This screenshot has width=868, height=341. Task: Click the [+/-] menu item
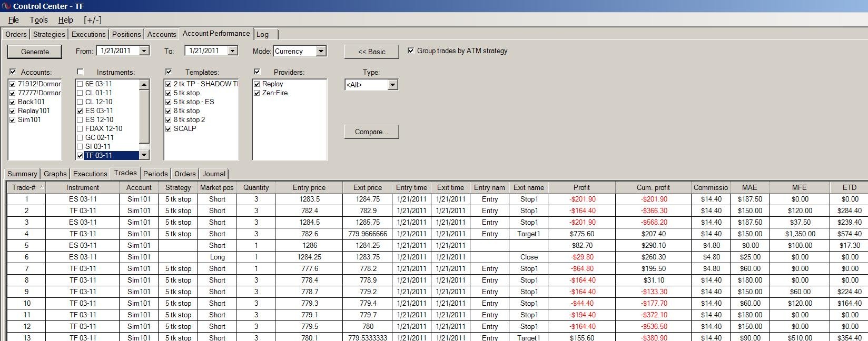click(93, 20)
